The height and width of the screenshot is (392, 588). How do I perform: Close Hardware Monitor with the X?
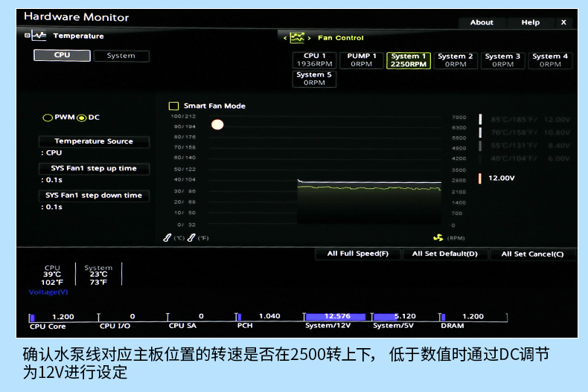point(563,22)
